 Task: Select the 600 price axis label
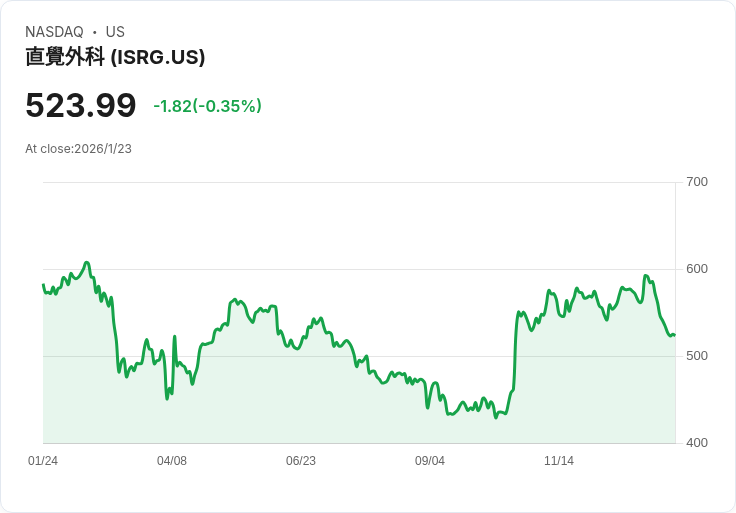696,269
